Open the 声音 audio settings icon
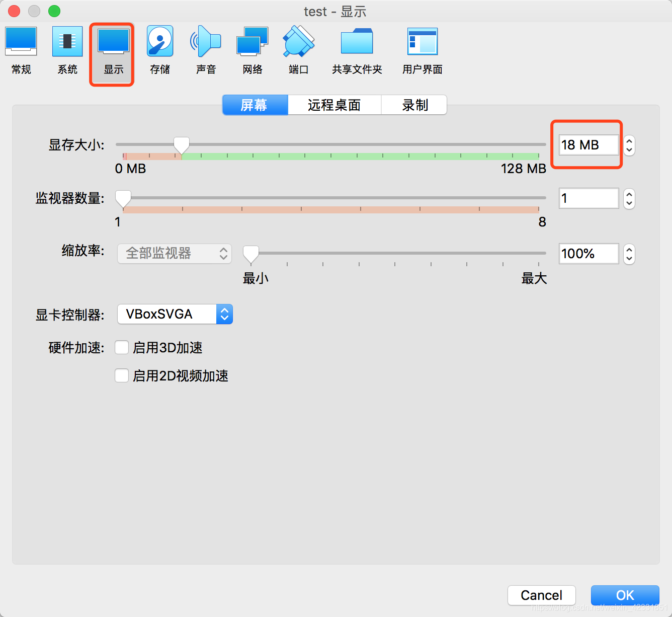The width and height of the screenshot is (672, 617). click(206, 50)
